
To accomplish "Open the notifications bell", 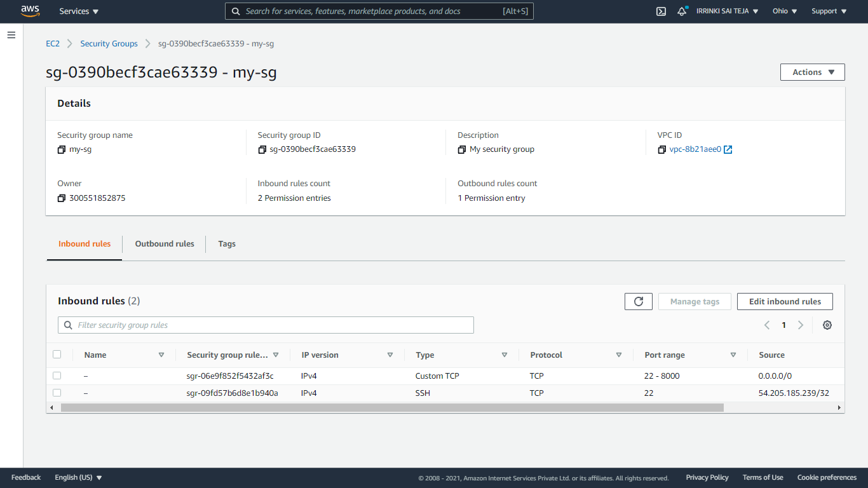I will (682, 11).
